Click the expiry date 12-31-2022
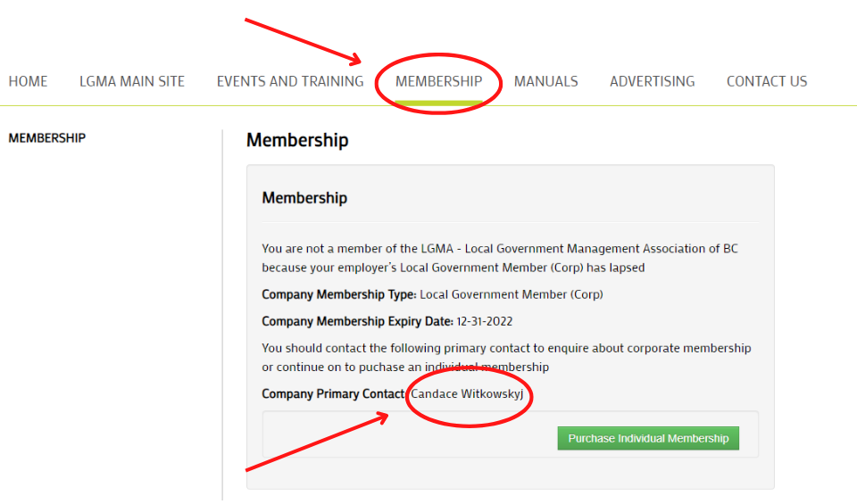This screenshot has width=857, height=504. click(x=484, y=322)
